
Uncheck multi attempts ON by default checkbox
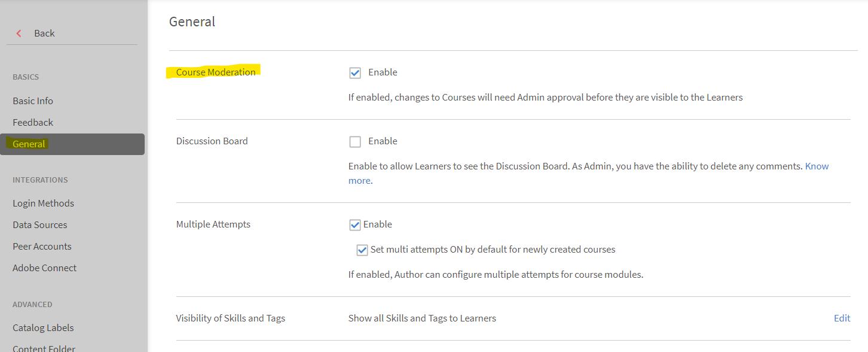[362, 250]
